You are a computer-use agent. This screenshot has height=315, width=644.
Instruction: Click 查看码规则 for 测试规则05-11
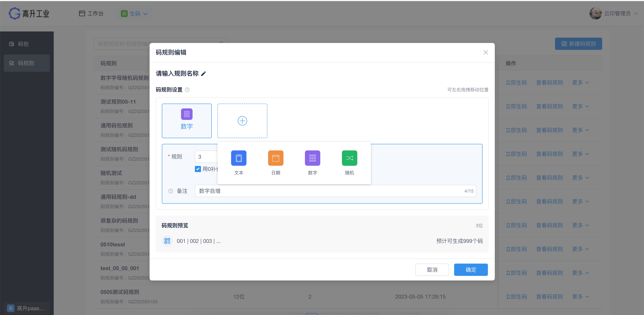click(549, 106)
